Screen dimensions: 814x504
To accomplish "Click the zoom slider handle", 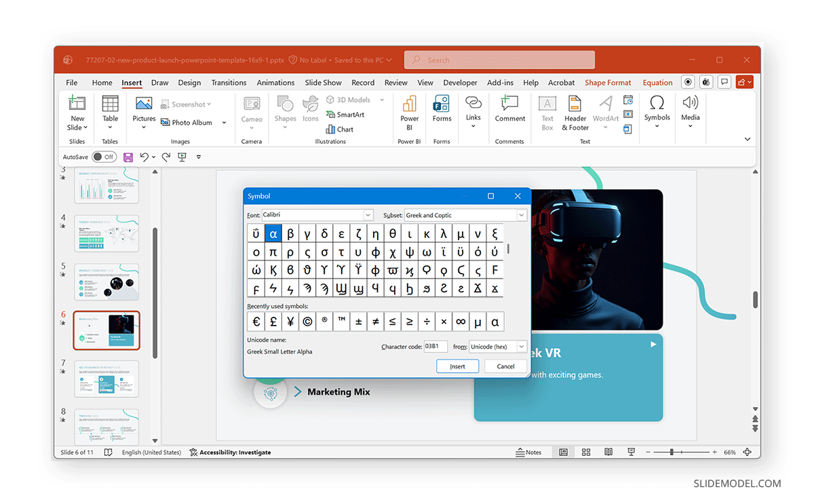I will point(672,452).
